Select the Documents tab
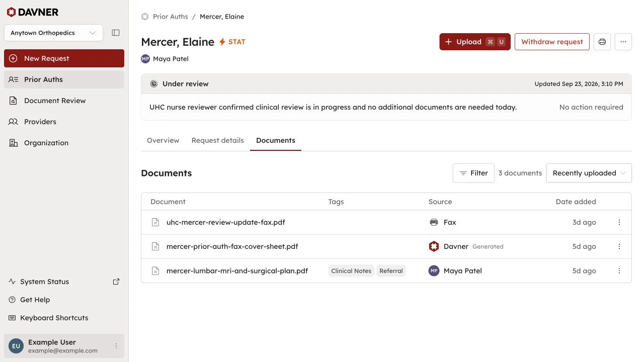 276,140
